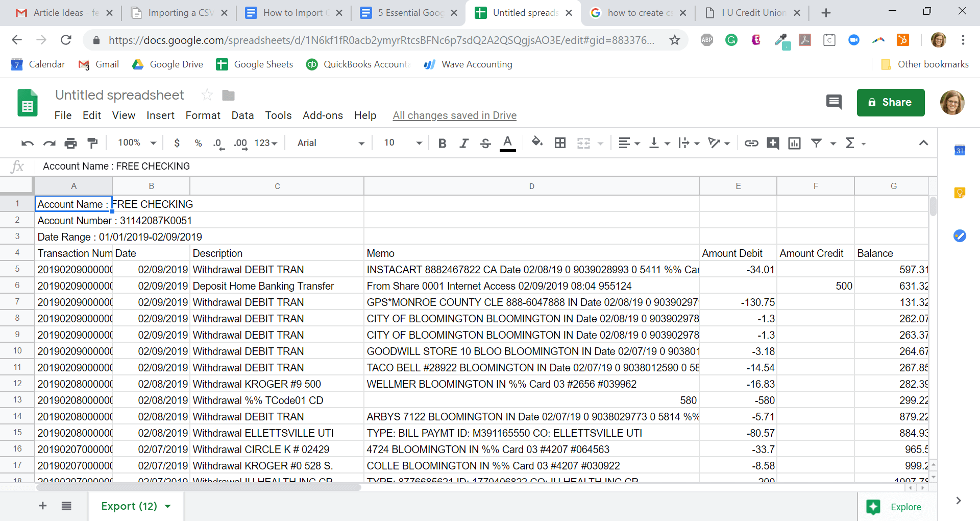Click the Insert chart icon
The image size is (980, 521).
(794, 144)
